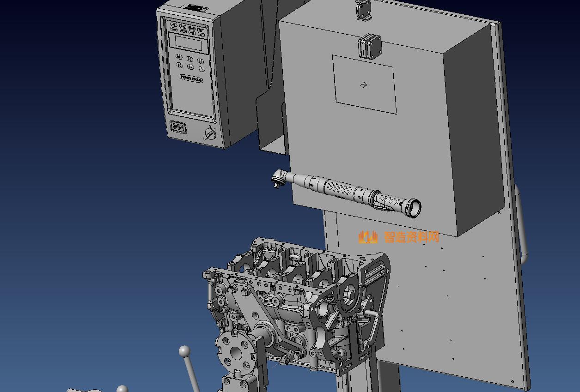Click the small ball knob at the bottom edge

[122, 389]
